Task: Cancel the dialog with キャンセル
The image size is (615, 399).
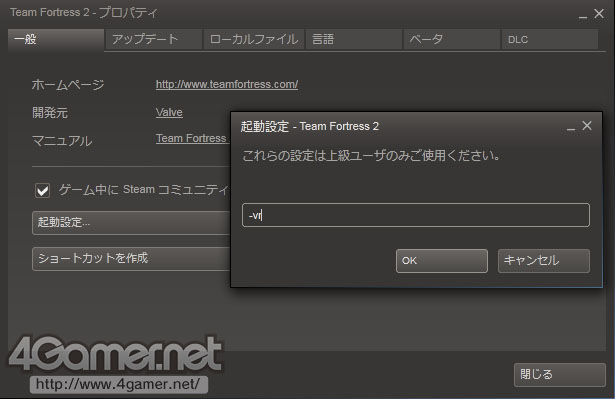Action: point(544,261)
